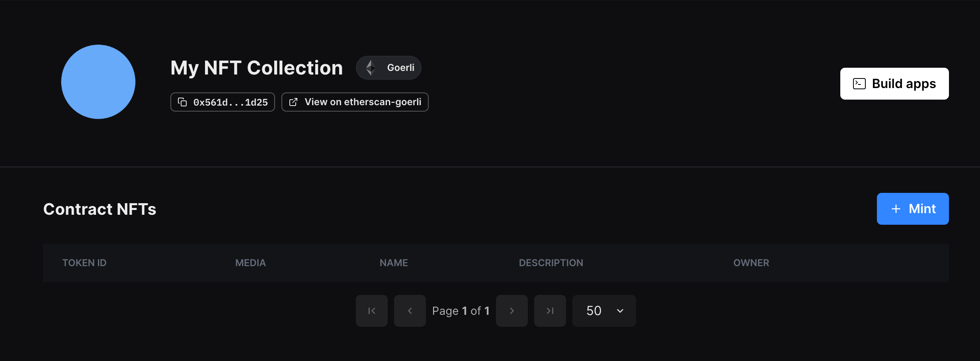Viewport: 980px width, 361px height.
Task: Click the Mint button
Action: (912, 209)
